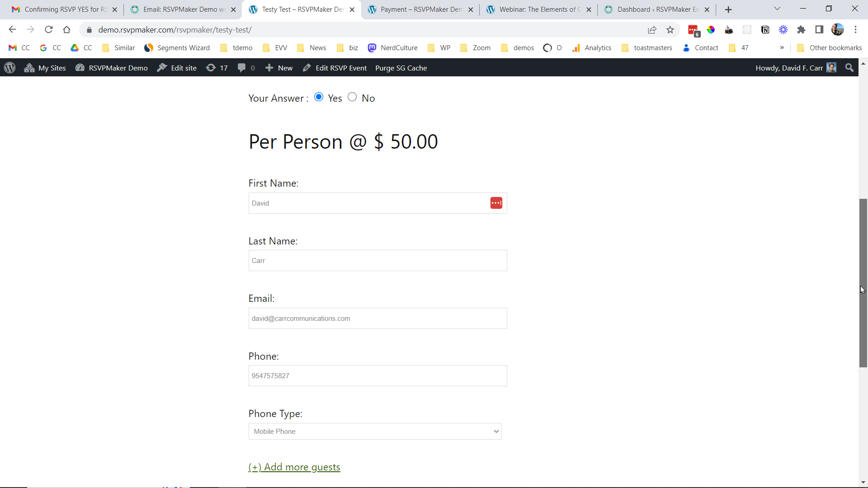Viewport: 868px width, 488px height.
Task: Open the New menu in admin bar
Action: click(279, 68)
